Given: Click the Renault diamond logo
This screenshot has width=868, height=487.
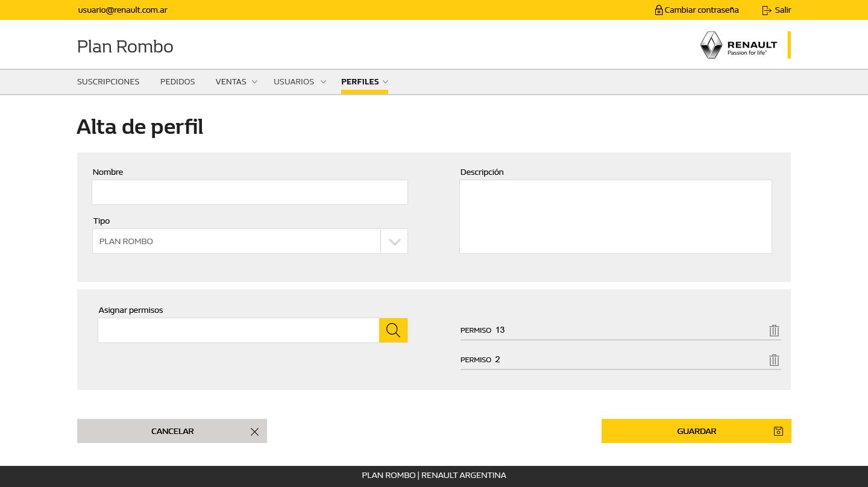Looking at the screenshot, I should point(711,45).
